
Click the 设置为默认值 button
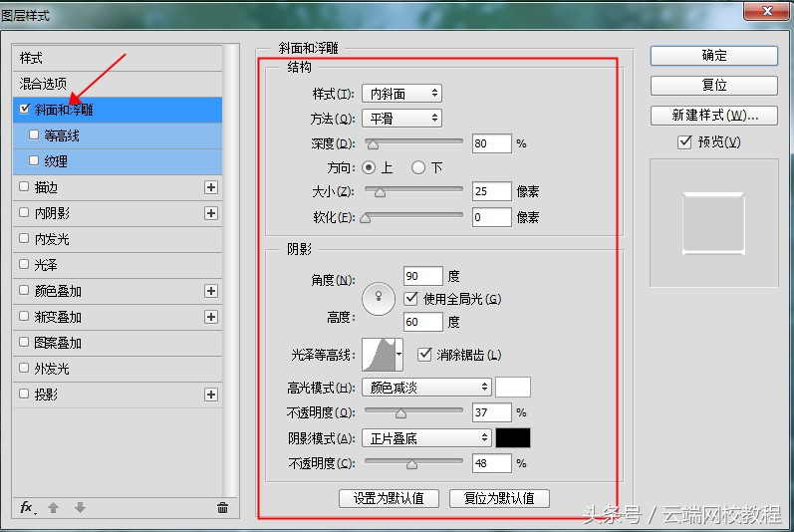tap(389, 498)
